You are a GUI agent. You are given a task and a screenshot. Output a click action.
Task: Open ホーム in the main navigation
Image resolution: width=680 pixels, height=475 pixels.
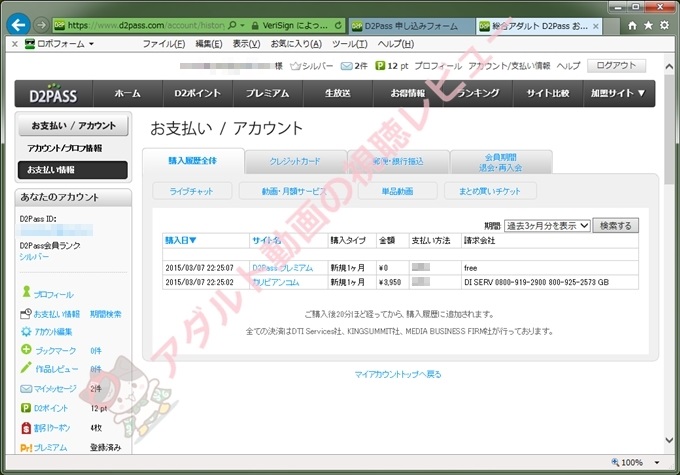128,93
